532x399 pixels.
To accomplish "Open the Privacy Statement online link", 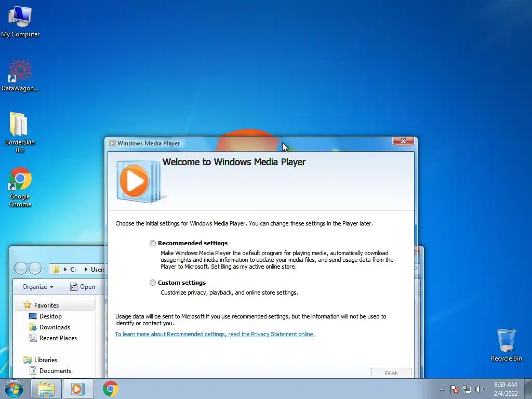I will [215, 334].
